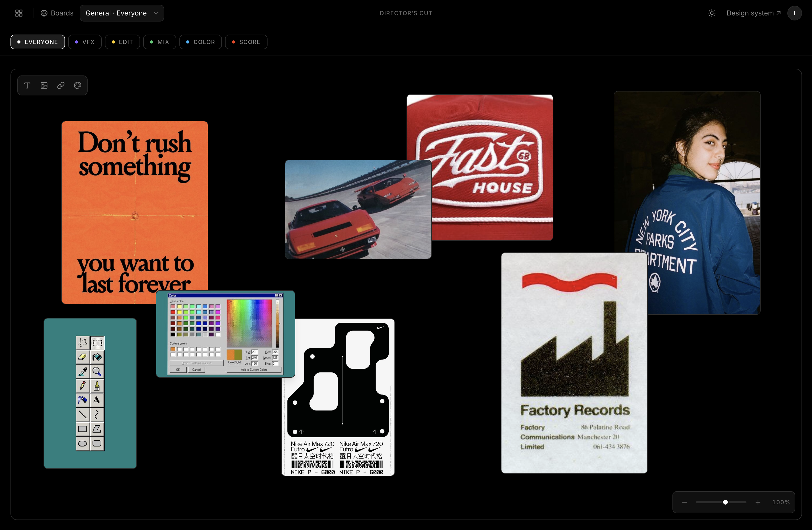Image resolution: width=812 pixels, height=530 pixels.
Task: Open the Design system link
Action: pyautogui.click(x=753, y=13)
